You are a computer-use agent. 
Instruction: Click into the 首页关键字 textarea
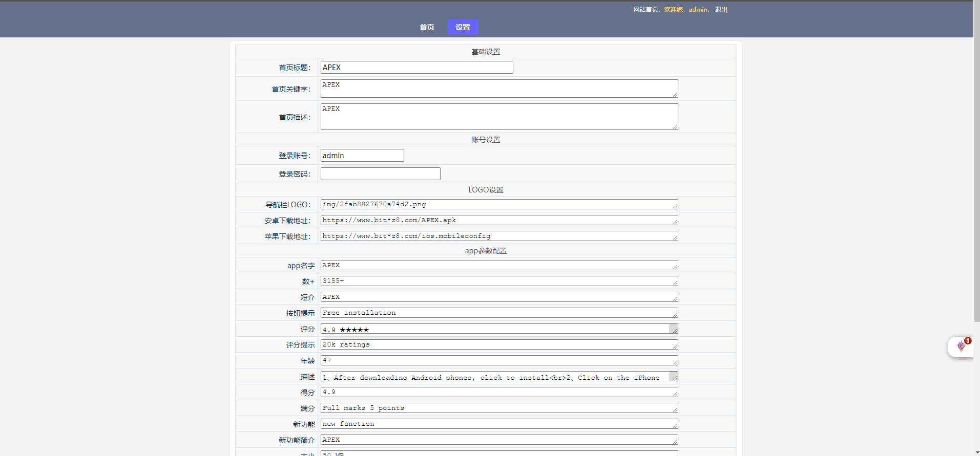coord(499,89)
